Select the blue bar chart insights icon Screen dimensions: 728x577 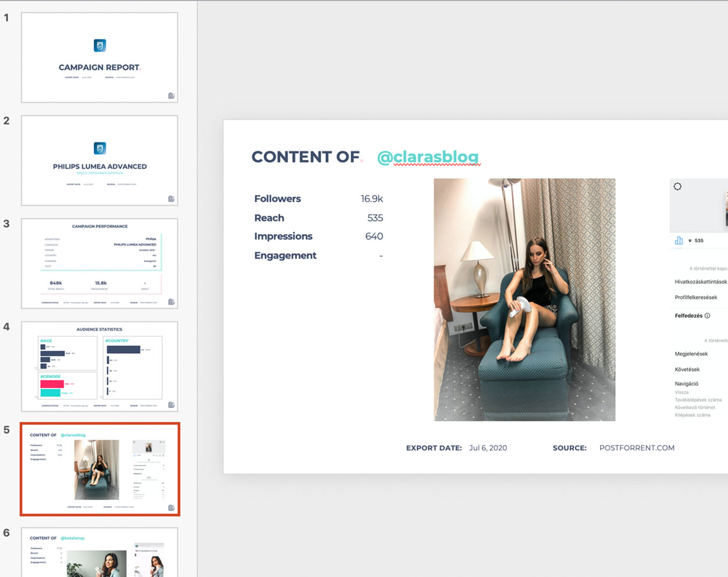tap(679, 240)
